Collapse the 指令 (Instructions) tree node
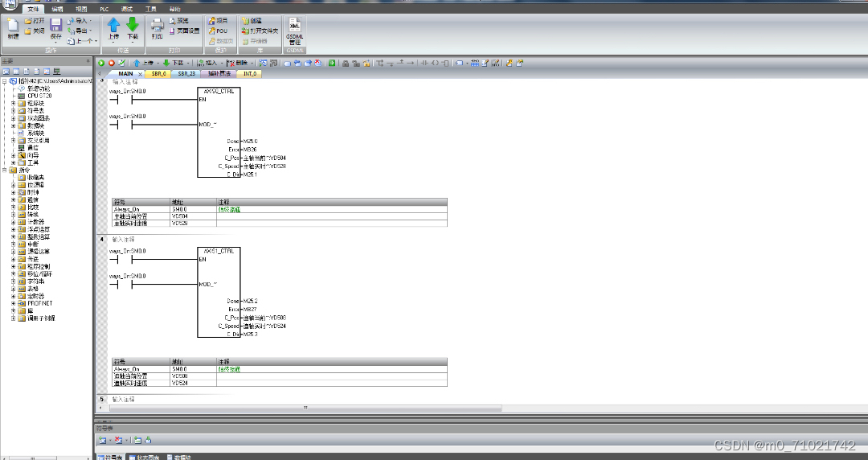This screenshot has width=868, height=460. pyautogui.click(x=5, y=170)
